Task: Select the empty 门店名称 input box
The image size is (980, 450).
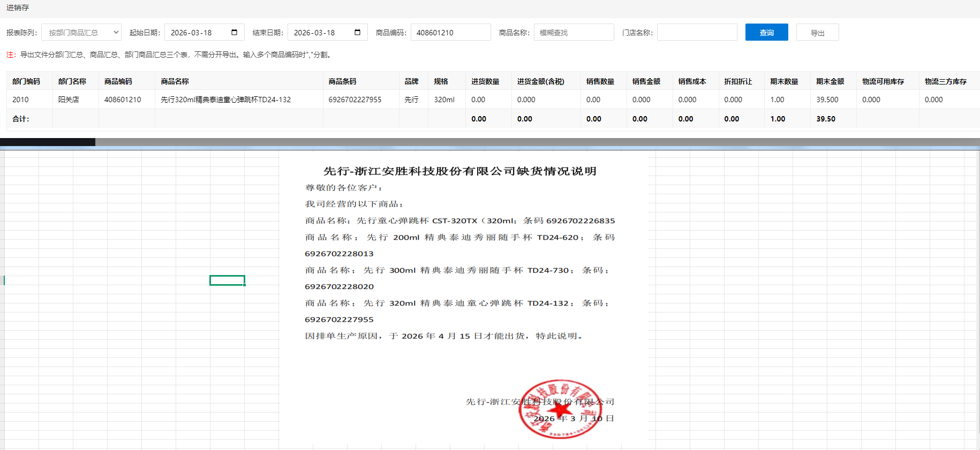Action: (697, 33)
